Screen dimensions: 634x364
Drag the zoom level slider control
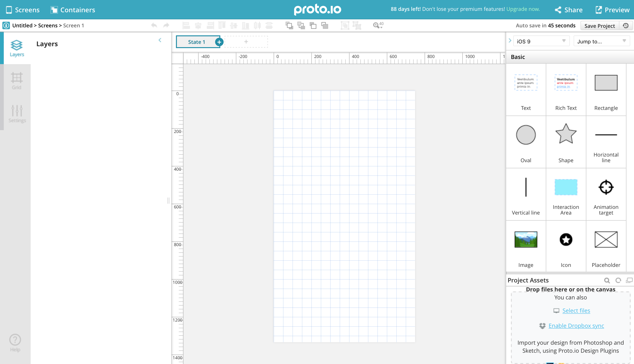378,25
